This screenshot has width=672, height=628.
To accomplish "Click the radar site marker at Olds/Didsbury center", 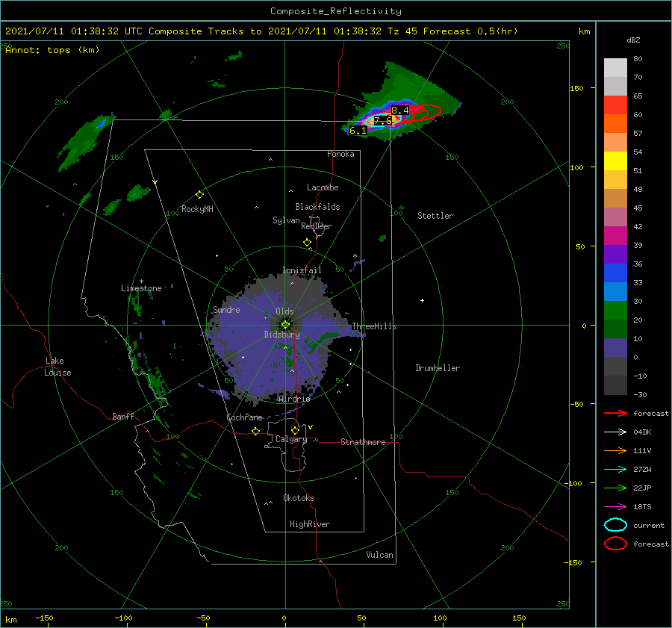I will pos(285,325).
